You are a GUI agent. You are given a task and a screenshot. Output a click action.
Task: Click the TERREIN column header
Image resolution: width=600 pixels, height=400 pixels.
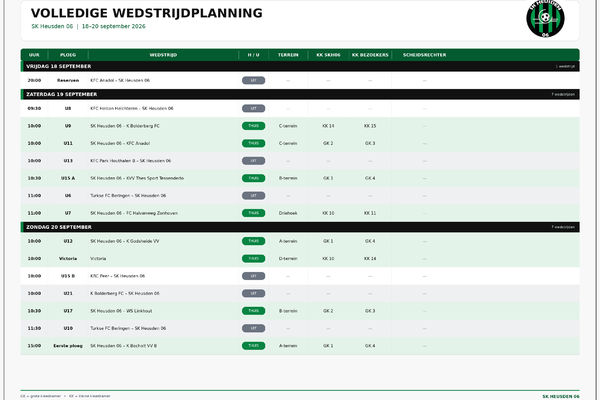(288, 55)
